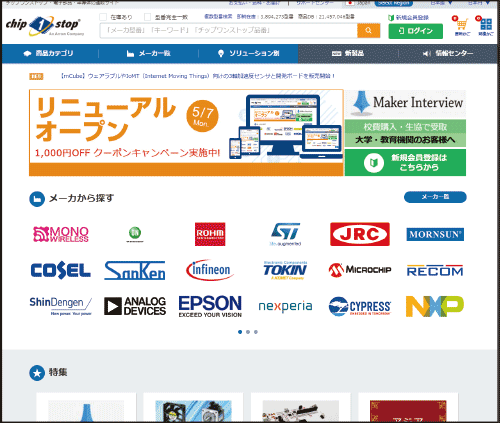Open the Microchip manufacturer logo
This screenshot has width=500, height=423.
click(360, 270)
